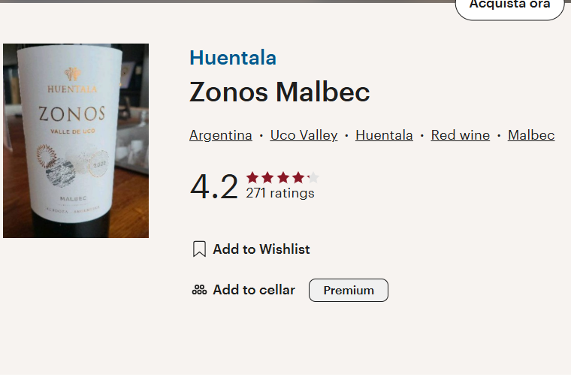The width and height of the screenshot is (571, 392).
Task: Click the first red rating star
Action: 252,178
